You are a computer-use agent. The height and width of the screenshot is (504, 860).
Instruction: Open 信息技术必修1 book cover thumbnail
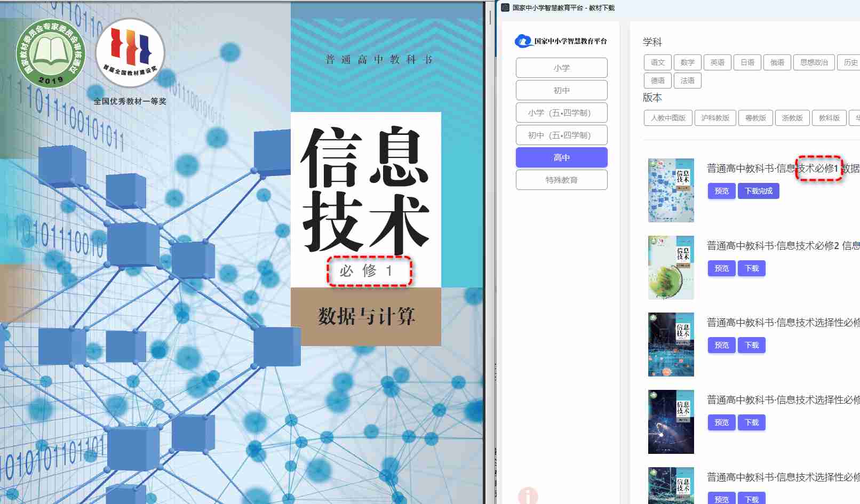[671, 190]
